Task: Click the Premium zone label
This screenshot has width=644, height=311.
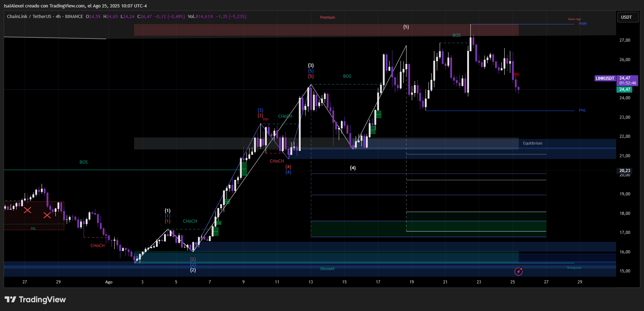Action: (x=327, y=18)
